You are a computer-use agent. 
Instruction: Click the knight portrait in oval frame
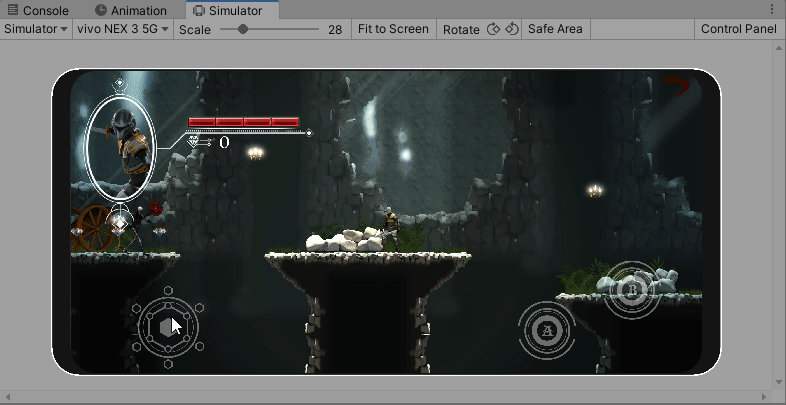120,149
